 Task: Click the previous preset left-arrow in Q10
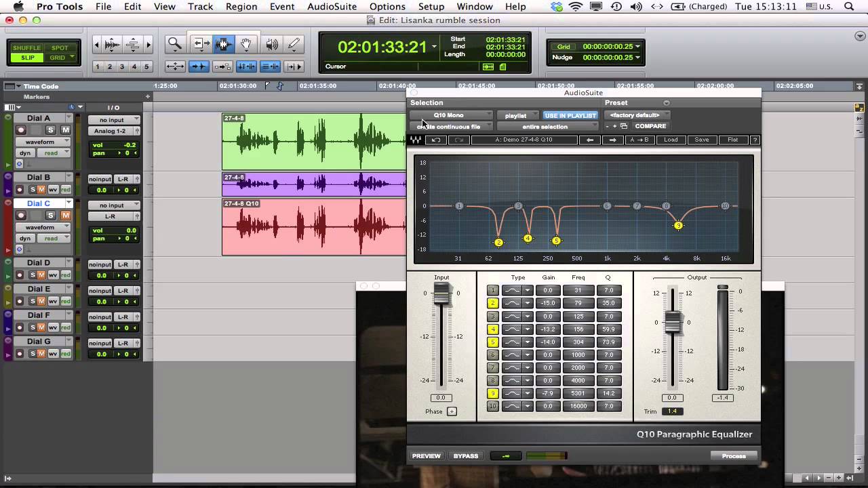pos(590,140)
